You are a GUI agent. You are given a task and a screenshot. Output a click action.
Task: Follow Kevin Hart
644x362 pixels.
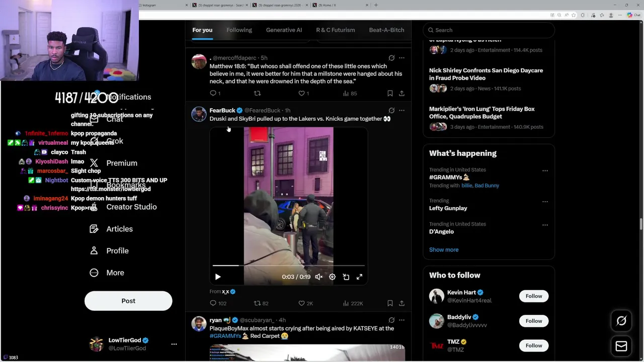pyautogui.click(x=534, y=296)
